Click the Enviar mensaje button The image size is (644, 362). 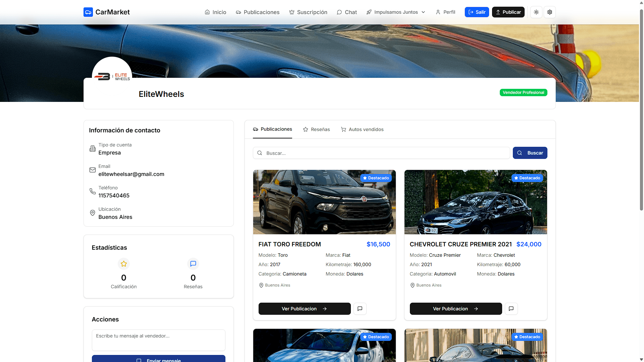click(x=159, y=359)
